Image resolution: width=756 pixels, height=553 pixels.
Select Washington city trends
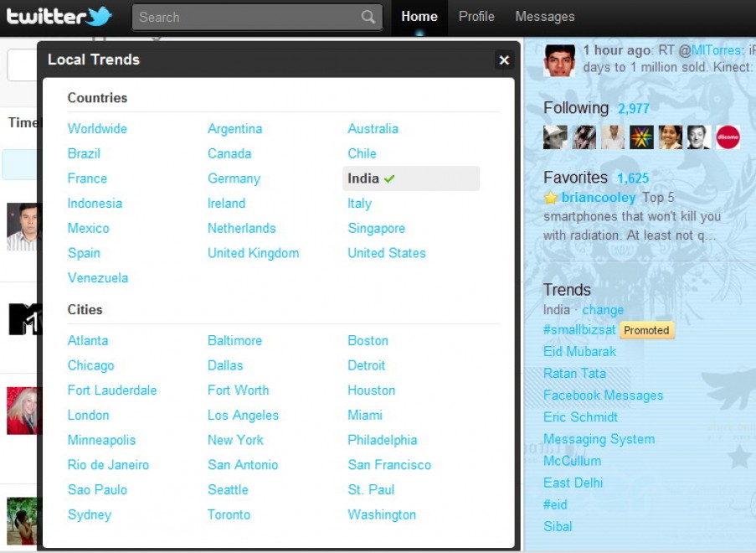tap(382, 515)
